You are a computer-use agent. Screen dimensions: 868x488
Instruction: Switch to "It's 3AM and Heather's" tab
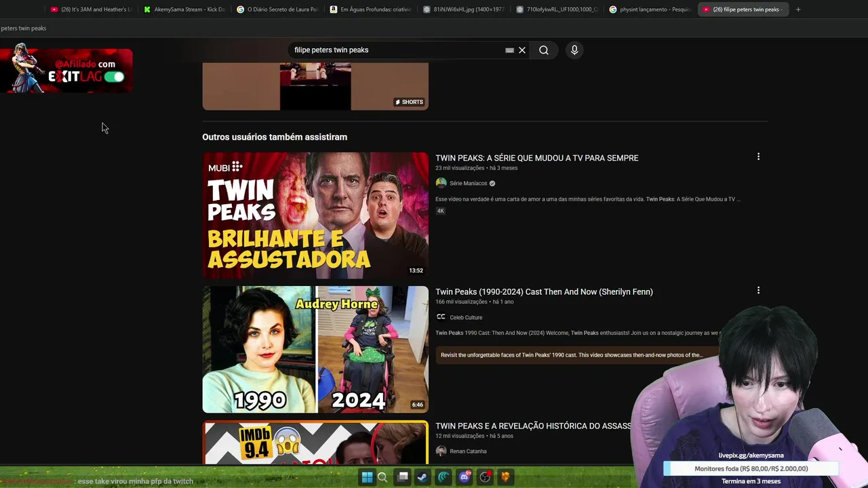tap(92, 9)
